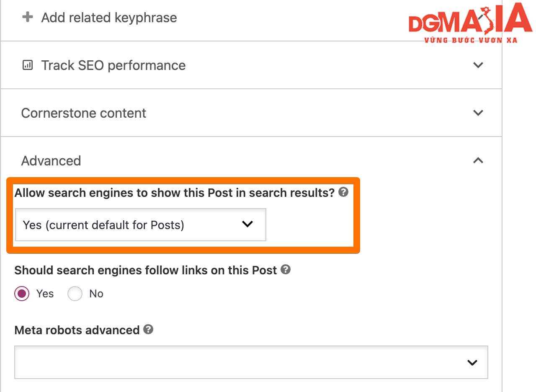Select Yes radio for follow links
Viewport: 536px width, 392px height.
22,294
